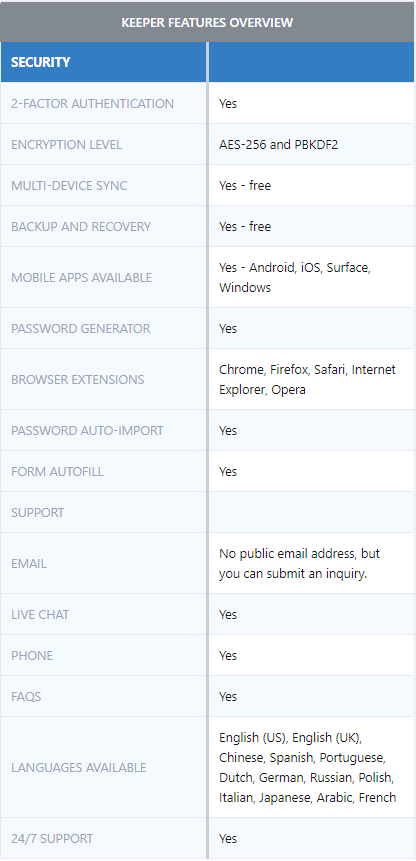Click the Multi-Device Sync row label
The image size is (416, 861).
point(69,185)
